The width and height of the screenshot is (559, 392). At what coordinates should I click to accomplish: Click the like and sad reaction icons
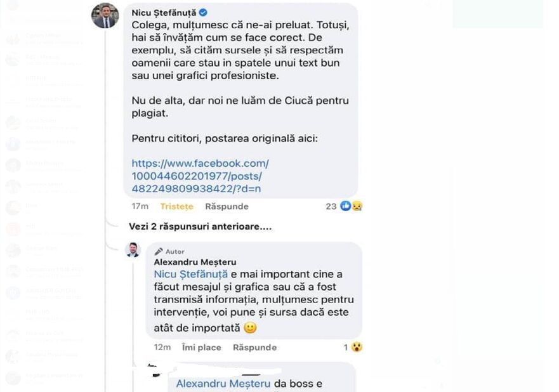[352, 206]
